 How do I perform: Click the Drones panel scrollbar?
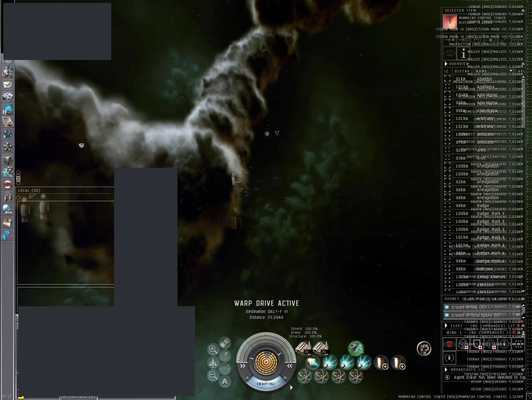tap(524, 311)
